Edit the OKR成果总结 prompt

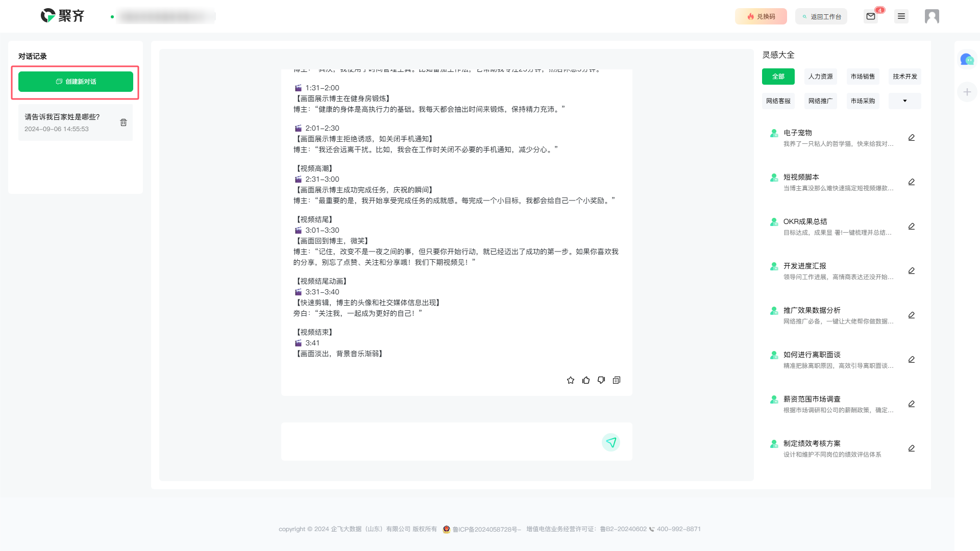pos(912,227)
